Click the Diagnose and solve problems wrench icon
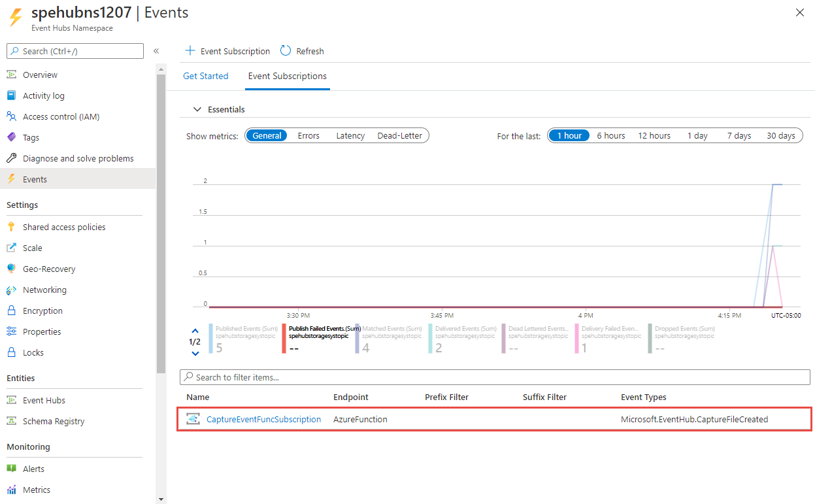This screenshot has width=815, height=504. [11, 158]
